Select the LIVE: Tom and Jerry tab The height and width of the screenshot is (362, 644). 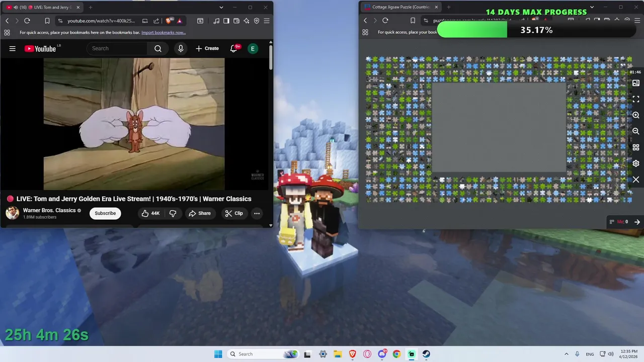click(42, 7)
